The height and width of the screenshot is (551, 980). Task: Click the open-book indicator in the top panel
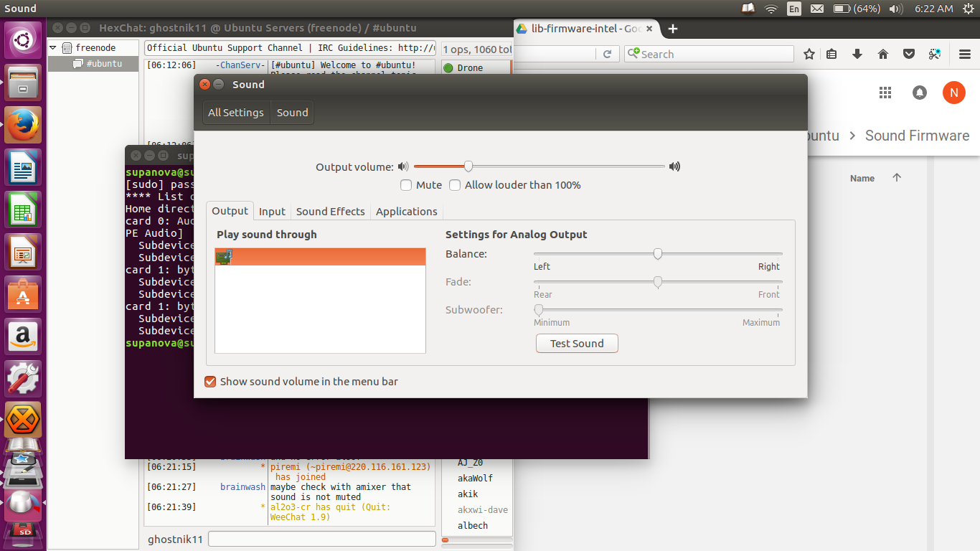coord(748,9)
